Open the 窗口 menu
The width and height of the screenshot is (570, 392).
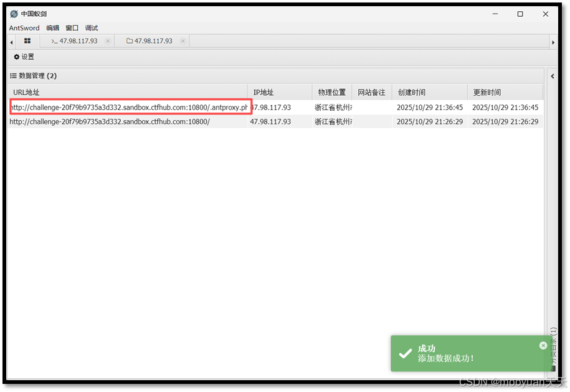point(72,28)
